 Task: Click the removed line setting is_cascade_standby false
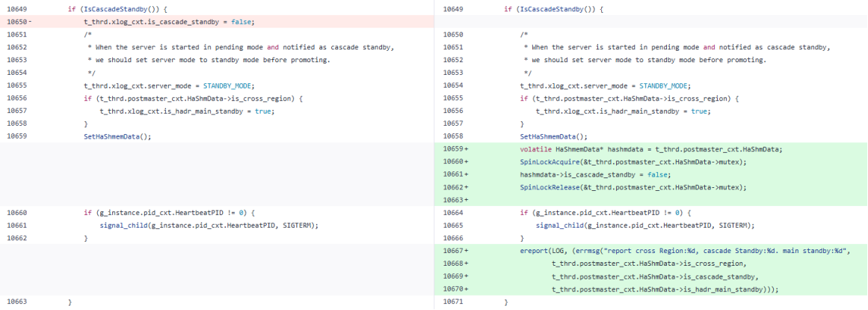tap(170, 22)
